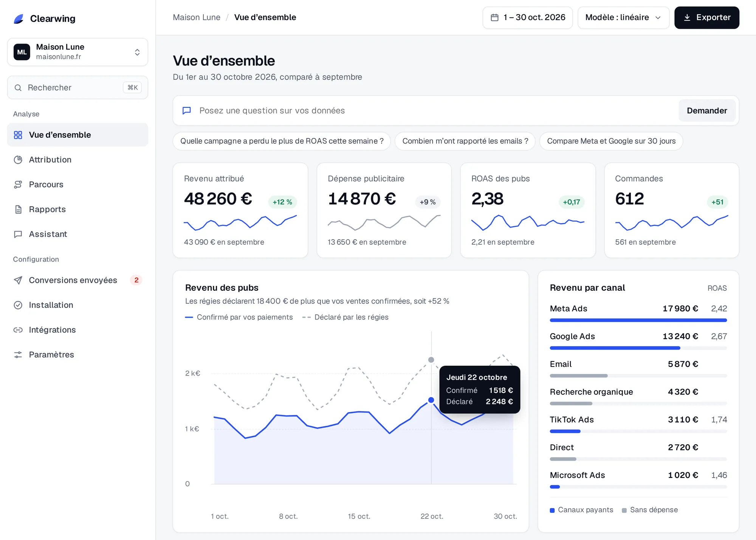Select the Compare Meta et Google chip
The image size is (756, 540).
(x=611, y=141)
